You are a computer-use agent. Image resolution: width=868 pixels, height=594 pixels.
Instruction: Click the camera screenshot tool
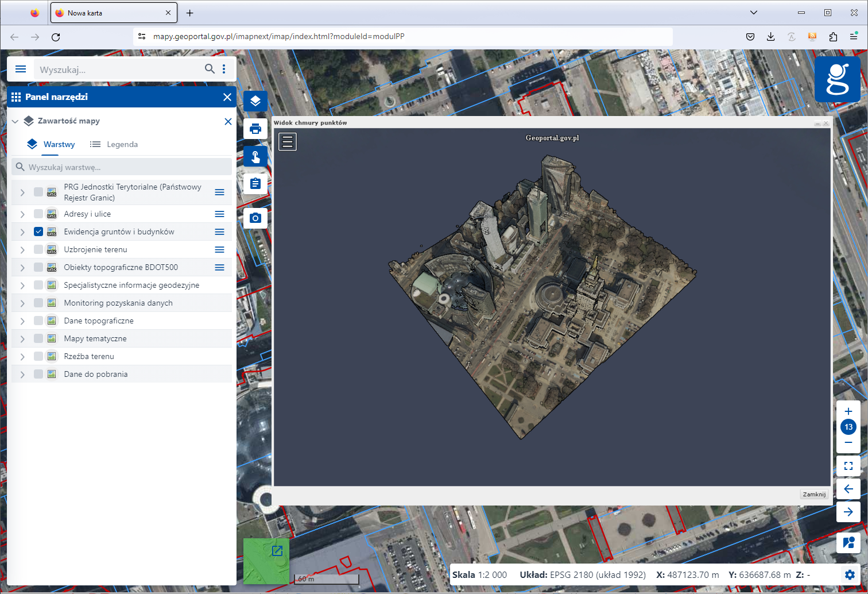coord(255,218)
